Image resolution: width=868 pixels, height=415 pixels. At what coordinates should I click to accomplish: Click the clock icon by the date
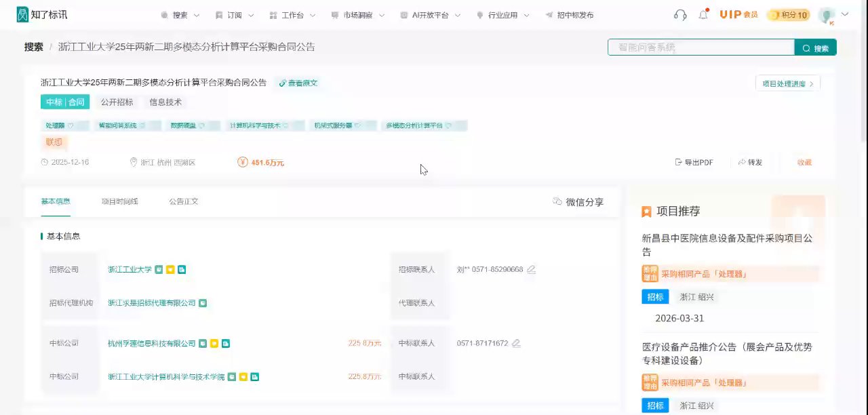coord(45,162)
